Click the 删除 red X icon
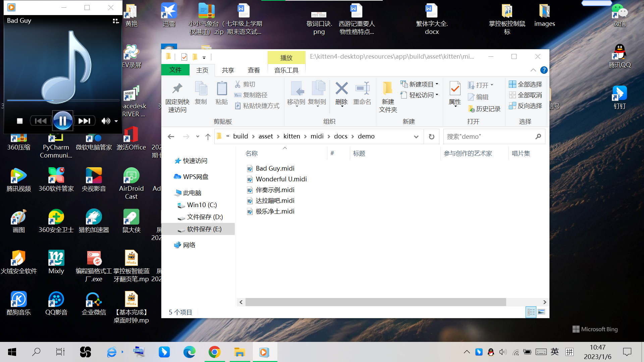 coord(341,88)
